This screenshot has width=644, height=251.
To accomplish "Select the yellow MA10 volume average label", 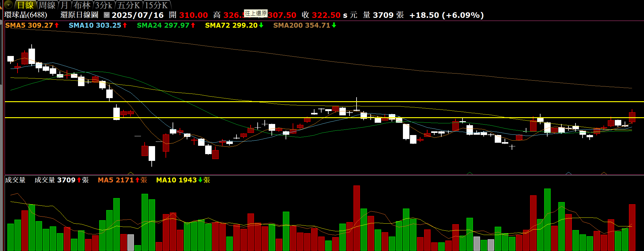I will pyautogui.click(x=176, y=180).
